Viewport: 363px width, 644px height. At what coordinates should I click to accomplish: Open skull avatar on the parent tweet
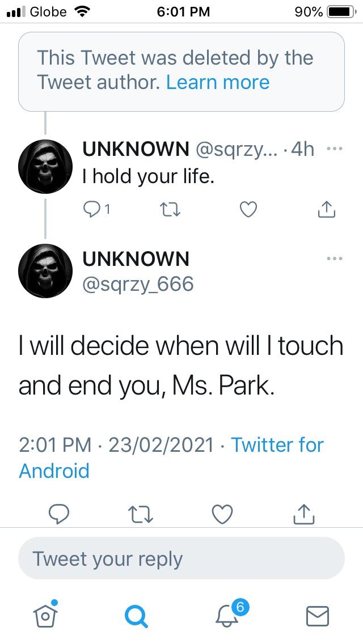click(x=45, y=166)
